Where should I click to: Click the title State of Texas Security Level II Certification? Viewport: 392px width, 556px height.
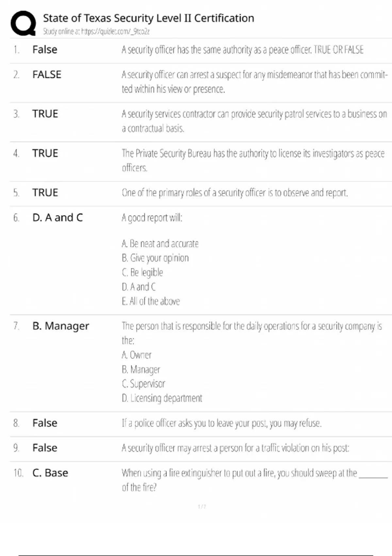[x=148, y=18]
